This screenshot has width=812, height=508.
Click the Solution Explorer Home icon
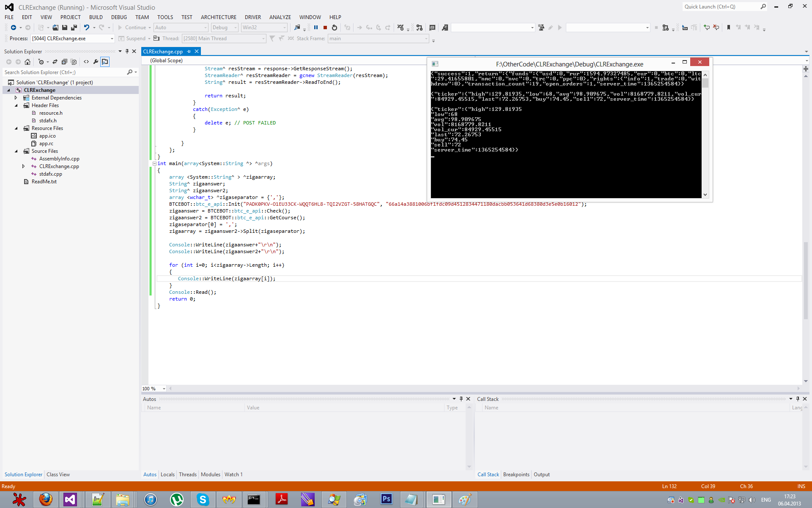point(27,62)
